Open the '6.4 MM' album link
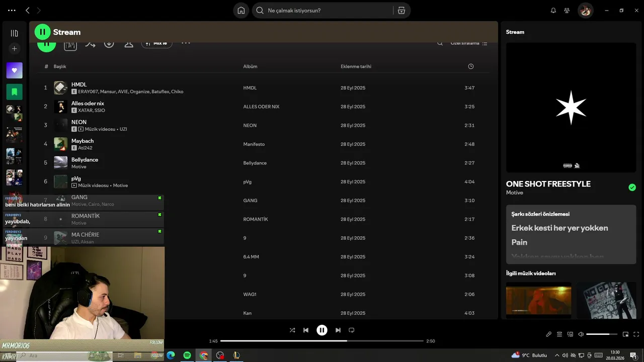The height and width of the screenshot is (362, 644). click(251, 257)
